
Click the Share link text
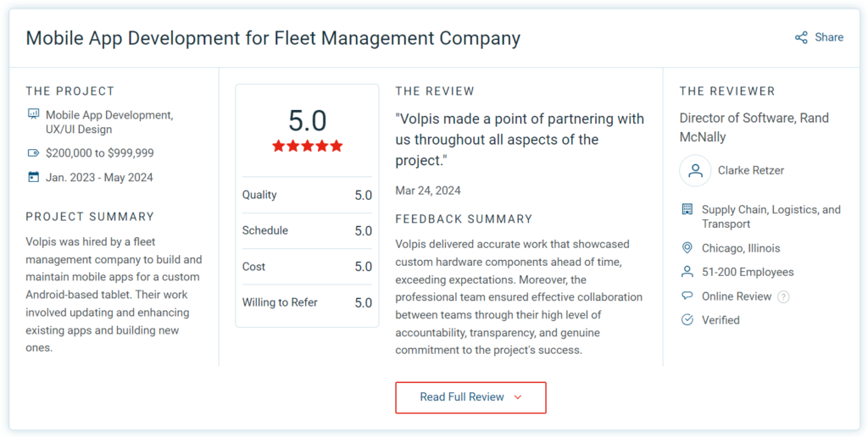[829, 37]
